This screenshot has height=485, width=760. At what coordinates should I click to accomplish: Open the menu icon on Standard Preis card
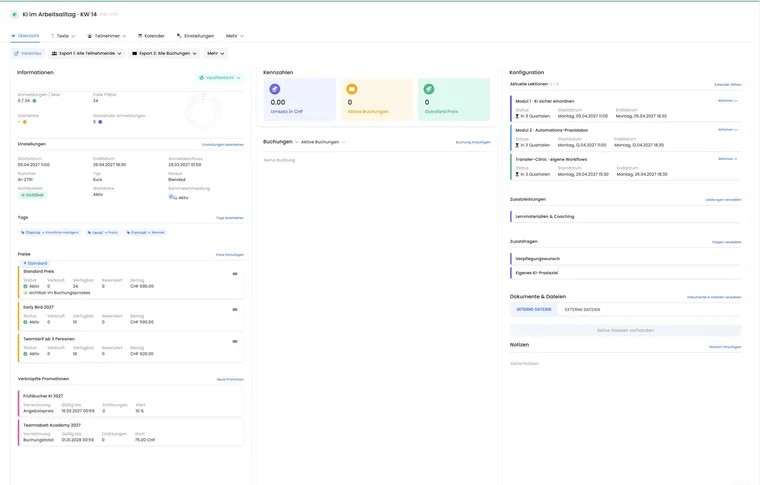click(235, 274)
